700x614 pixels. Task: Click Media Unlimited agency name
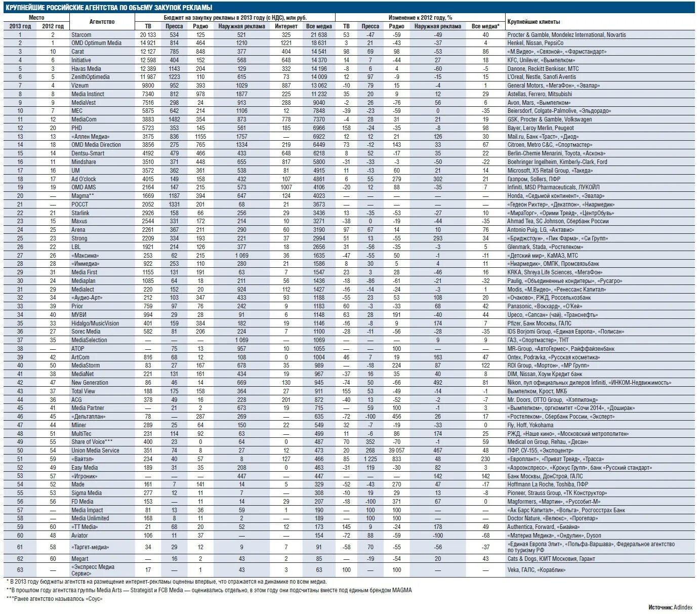click(x=90, y=518)
